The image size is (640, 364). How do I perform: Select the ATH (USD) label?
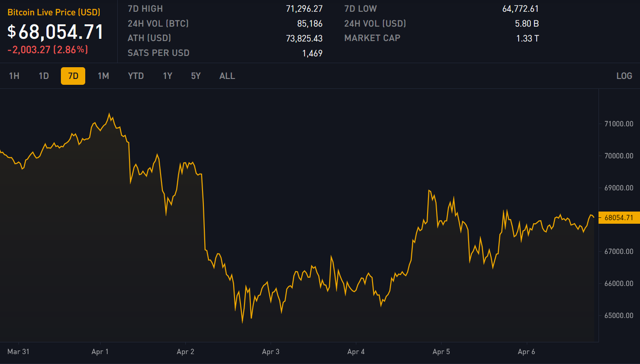click(x=149, y=38)
